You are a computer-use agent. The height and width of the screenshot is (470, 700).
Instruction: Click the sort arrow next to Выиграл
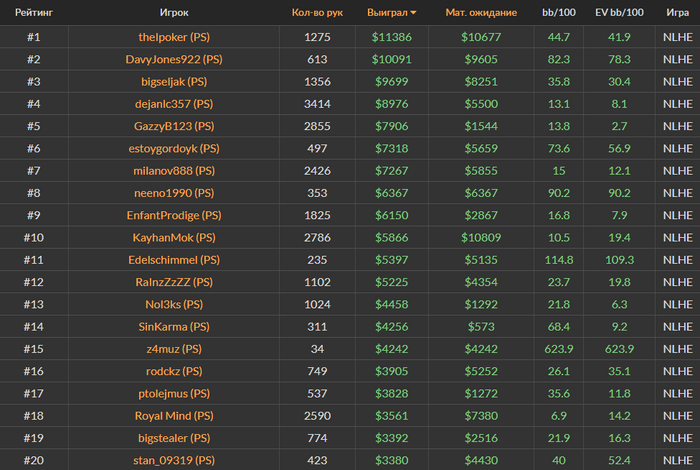413,13
